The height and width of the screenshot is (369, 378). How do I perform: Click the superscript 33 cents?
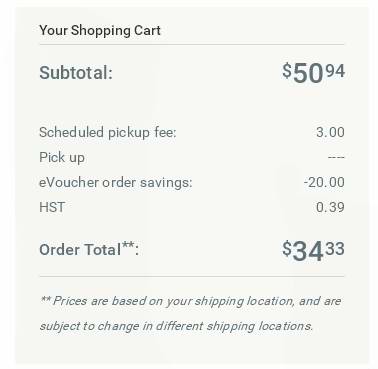pyautogui.click(x=335, y=249)
